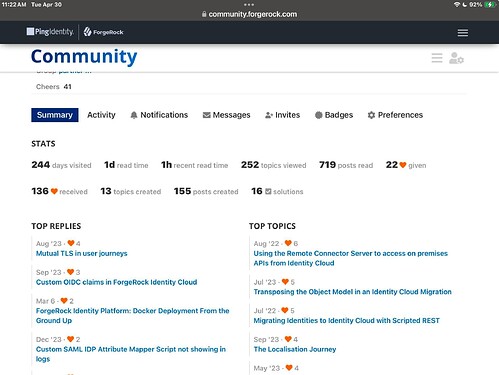The image size is (499, 375).
Task: Open 'ForgeRock Identity Platform: Docker Deployment' reply
Action: (x=133, y=315)
